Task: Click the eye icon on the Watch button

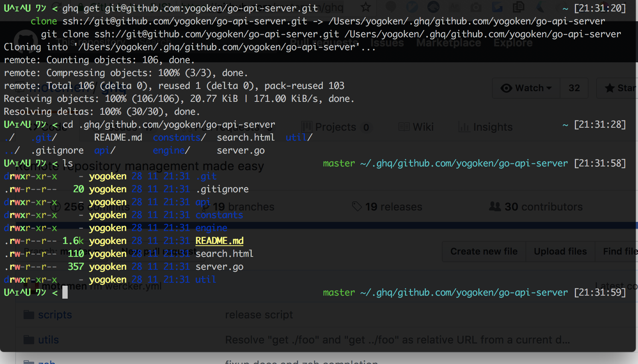Action: pos(506,88)
